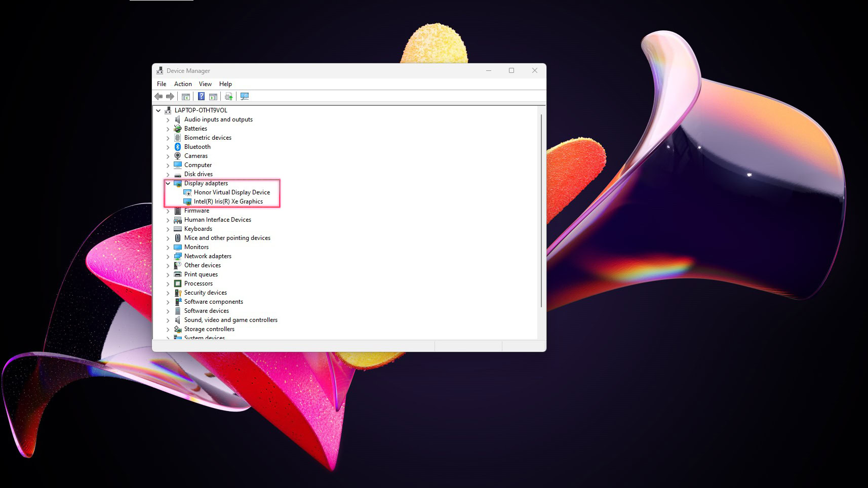
Task: Expand the Cameras category
Action: pos(168,156)
